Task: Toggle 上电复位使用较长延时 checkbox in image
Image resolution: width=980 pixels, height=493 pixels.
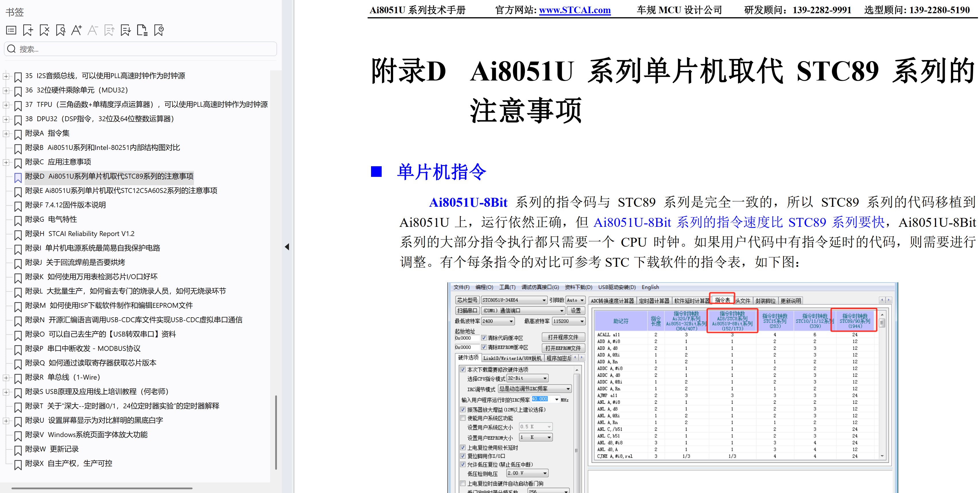Action: click(x=463, y=447)
